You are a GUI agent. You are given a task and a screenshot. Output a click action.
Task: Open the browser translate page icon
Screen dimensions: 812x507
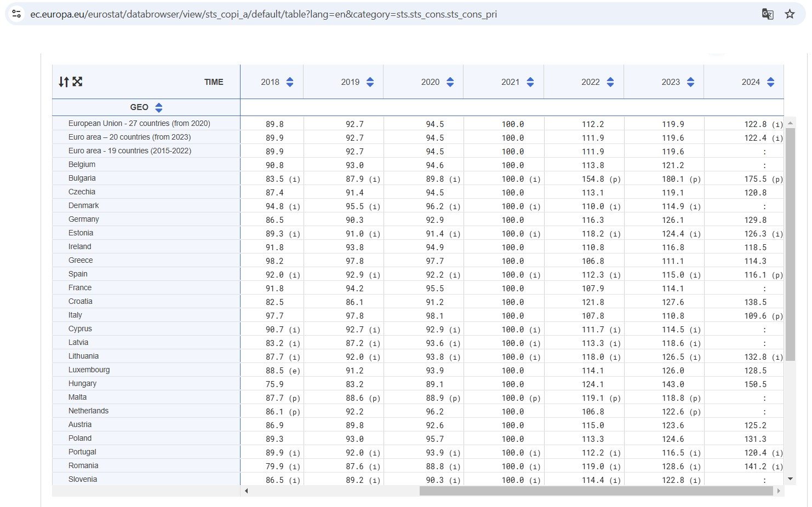pos(768,14)
